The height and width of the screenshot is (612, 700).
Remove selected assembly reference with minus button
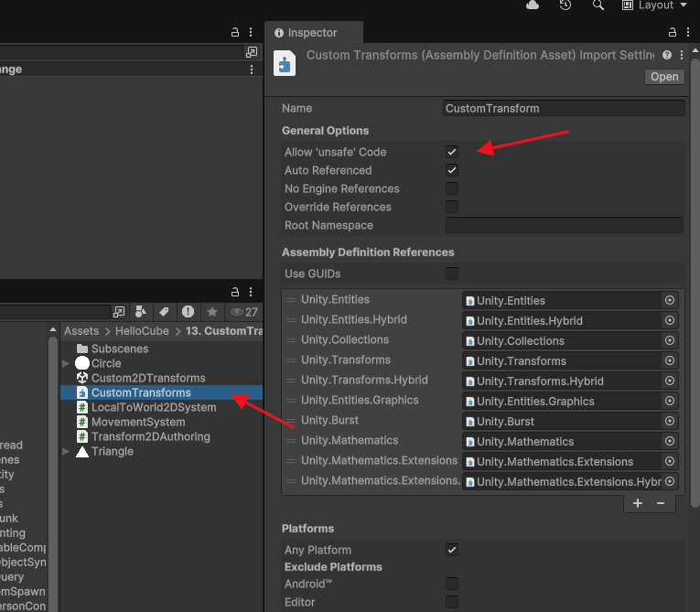click(661, 503)
